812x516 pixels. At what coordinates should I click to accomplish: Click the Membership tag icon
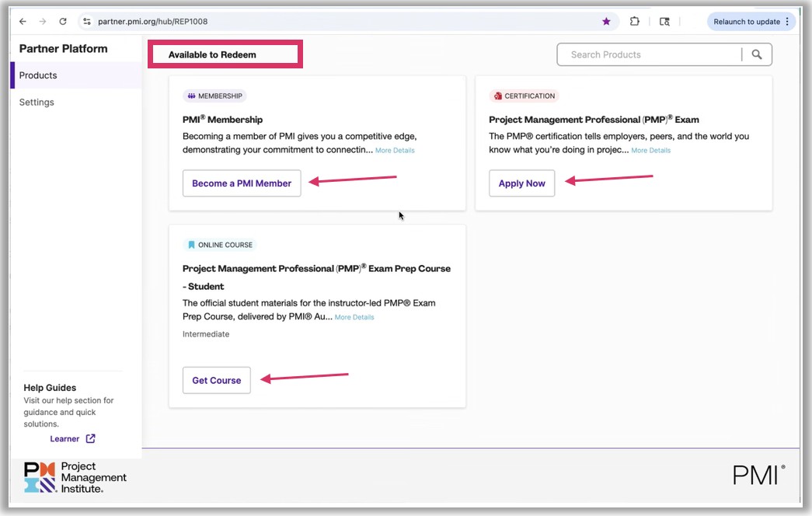click(x=192, y=96)
